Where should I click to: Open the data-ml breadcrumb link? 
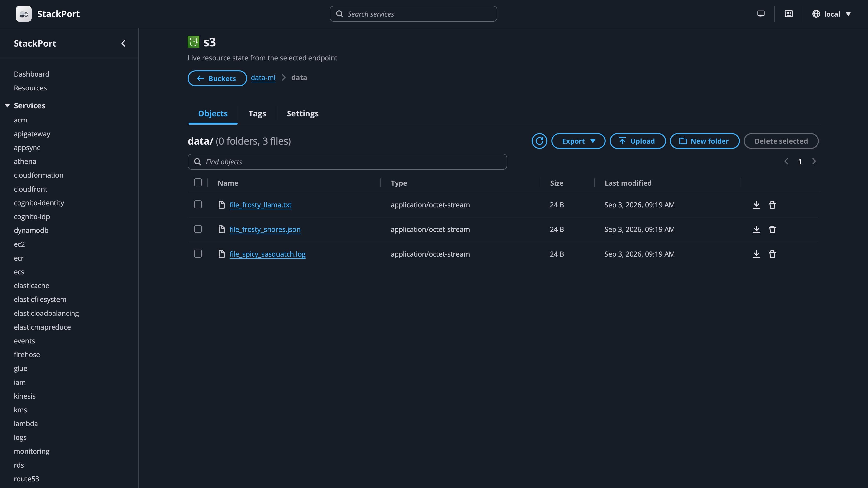[263, 78]
